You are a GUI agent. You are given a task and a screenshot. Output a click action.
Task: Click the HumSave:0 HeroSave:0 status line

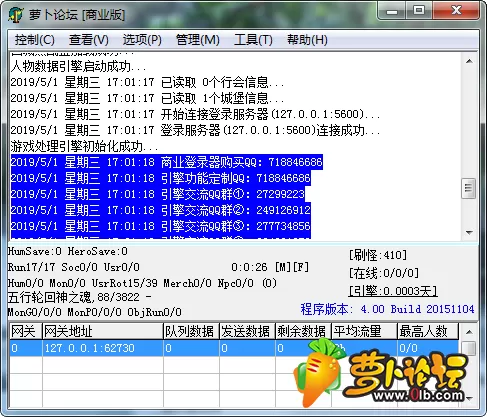click(x=68, y=251)
